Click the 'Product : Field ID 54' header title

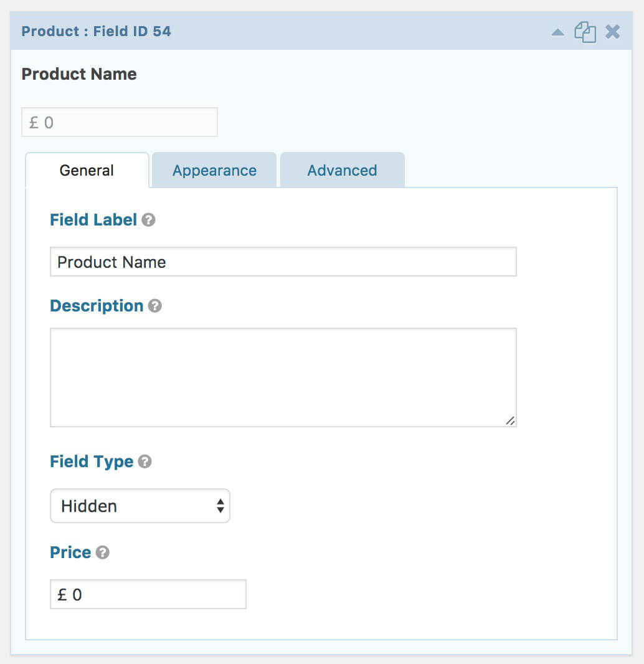[96, 31]
